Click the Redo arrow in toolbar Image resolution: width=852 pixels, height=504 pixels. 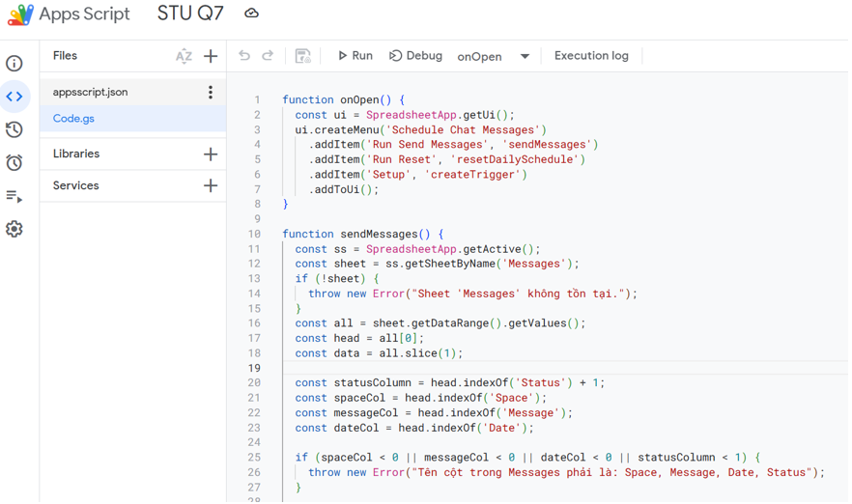[268, 56]
